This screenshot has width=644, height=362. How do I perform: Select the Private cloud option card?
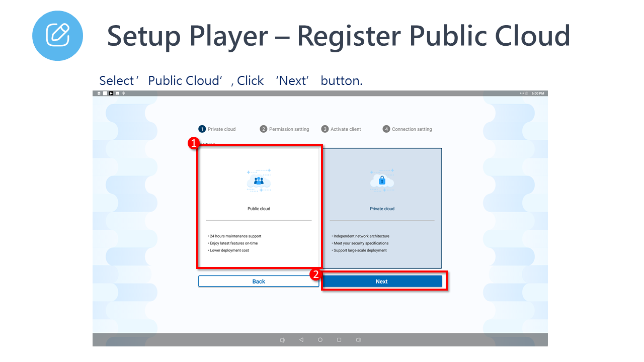(x=382, y=208)
